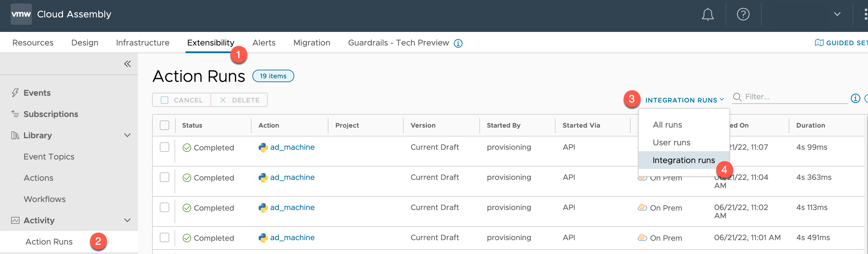868x254 pixels.
Task: Open Guardrails - Tech Preview tab
Action: [398, 43]
